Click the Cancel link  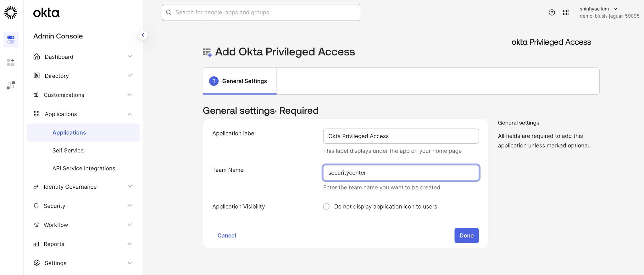coord(227,235)
